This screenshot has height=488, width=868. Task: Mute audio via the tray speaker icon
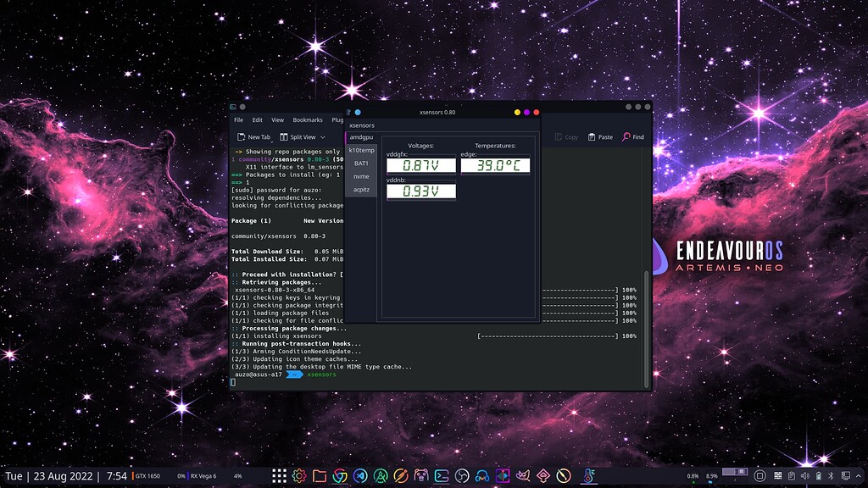coord(806,476)
